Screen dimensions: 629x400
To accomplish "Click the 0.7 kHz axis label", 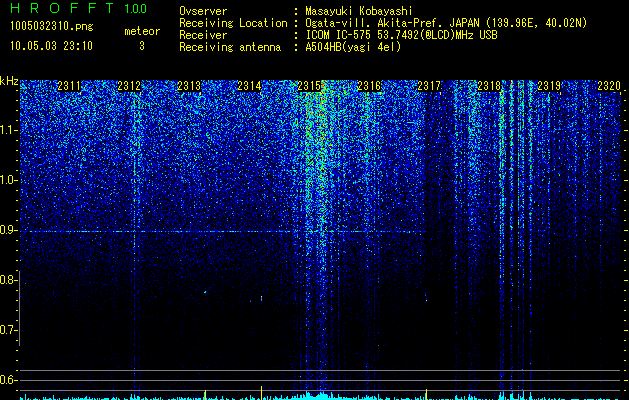I will click(9, 330).
